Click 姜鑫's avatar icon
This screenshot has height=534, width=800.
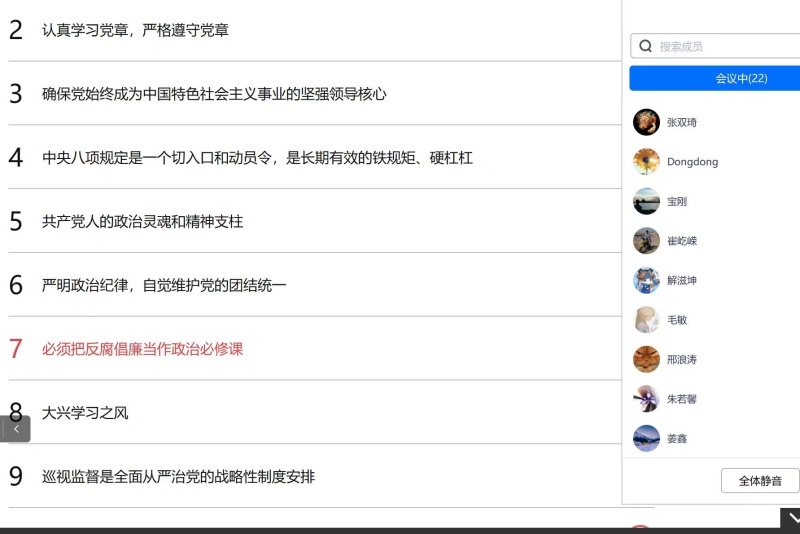(646, 438)
